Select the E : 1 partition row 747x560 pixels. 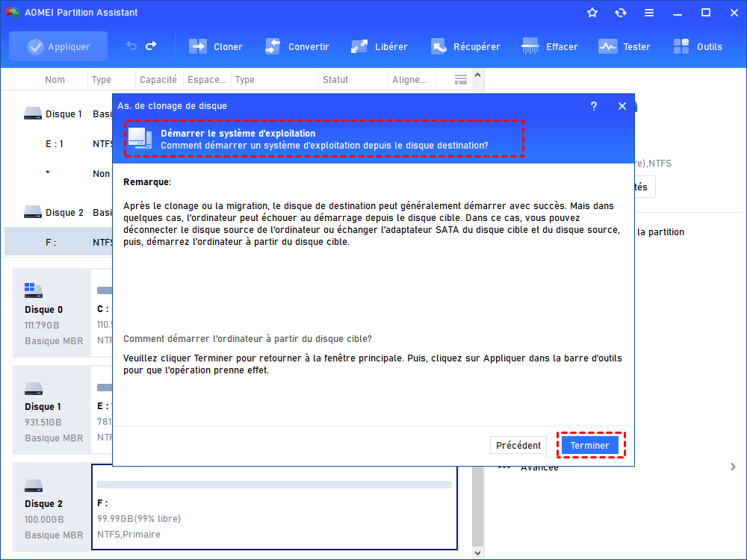point(58,144)
